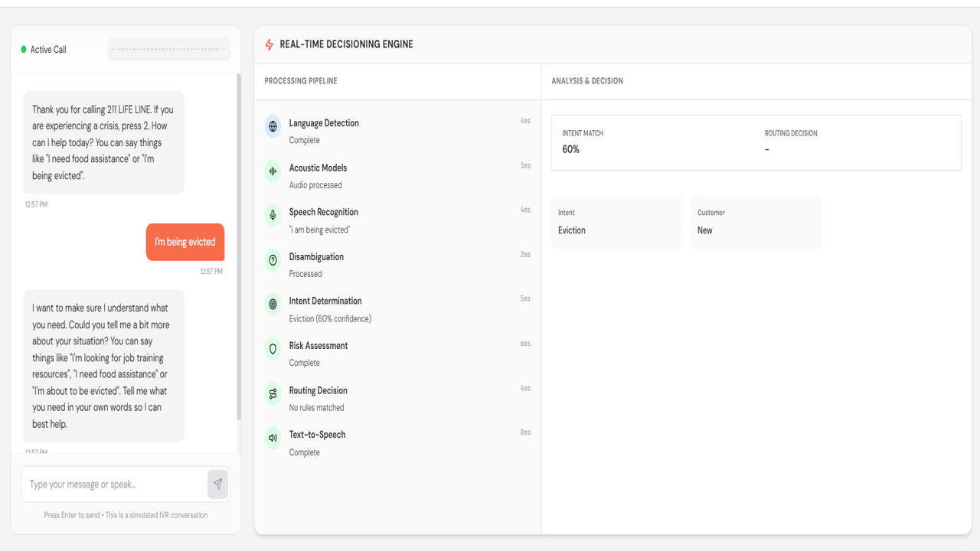Click the '8ms' timing for Text-to-Speech
The height and width of the screenshot is (551, 980).
525,432
